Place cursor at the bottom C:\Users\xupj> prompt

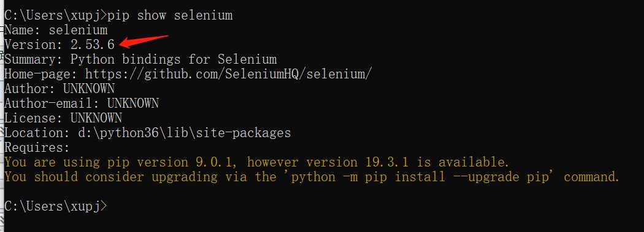56,206
